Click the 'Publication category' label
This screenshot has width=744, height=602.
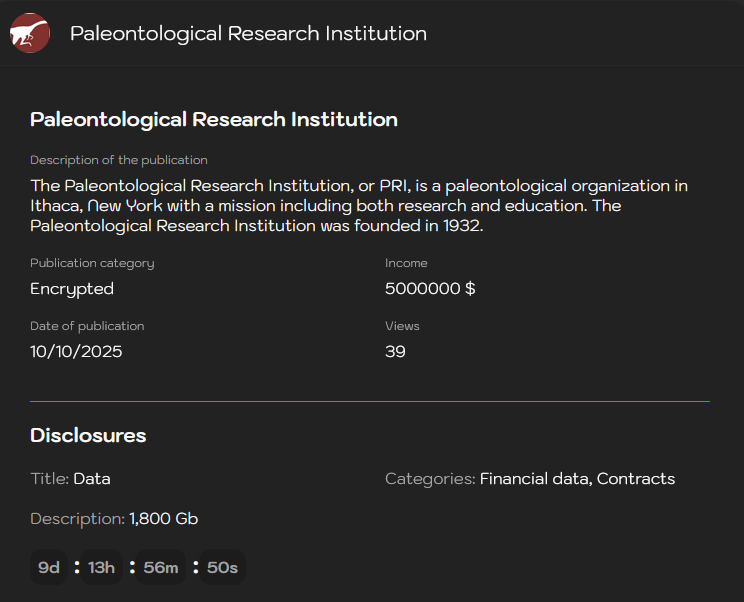tap(92, 263)
